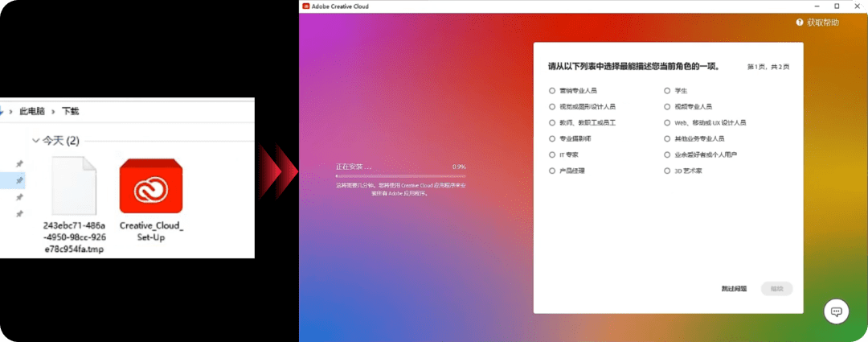Click 跳过问题 to skip the question
This screenshot has height=342, width=868.
tap(734, 289)
